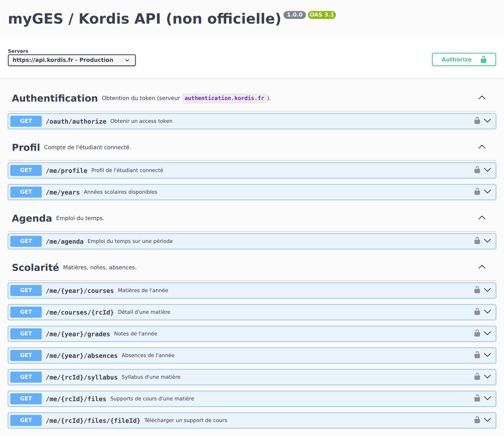Image resolution: width=504 pixels, height=436 pixels.
Task: Expand /me/{year}/absences with its chevron
Action: (487, 355)
